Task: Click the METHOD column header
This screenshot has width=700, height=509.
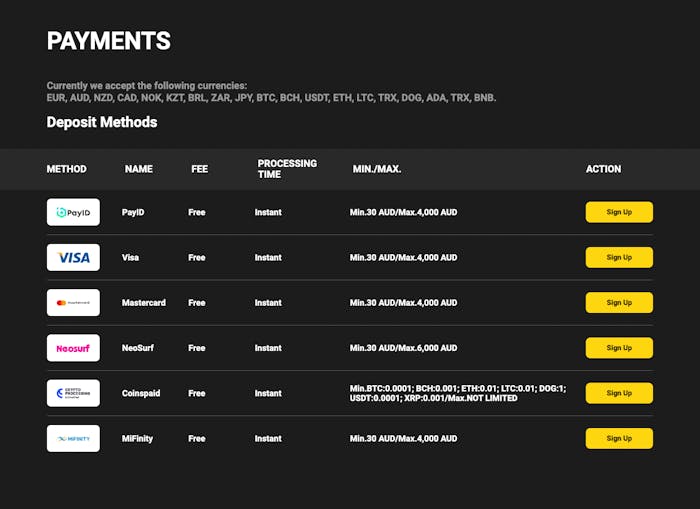Action: [67, 169]
